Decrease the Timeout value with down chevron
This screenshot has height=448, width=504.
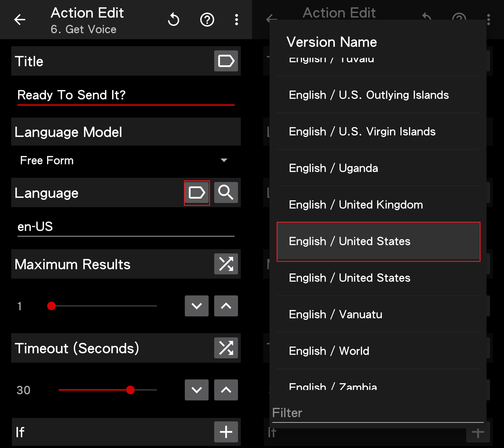click(x=197, y=390)
